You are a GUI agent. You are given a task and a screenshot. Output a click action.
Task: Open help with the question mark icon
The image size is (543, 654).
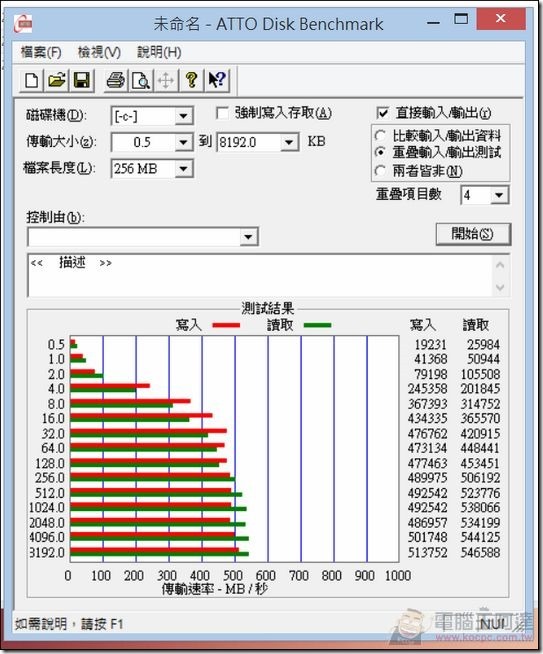pyautogui.click(x=191, y=80)
